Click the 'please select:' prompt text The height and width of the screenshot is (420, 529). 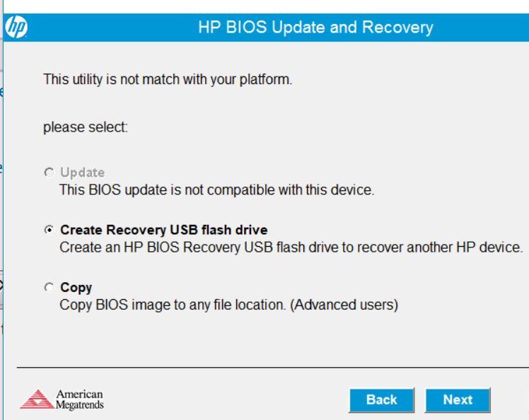point(86,127)
